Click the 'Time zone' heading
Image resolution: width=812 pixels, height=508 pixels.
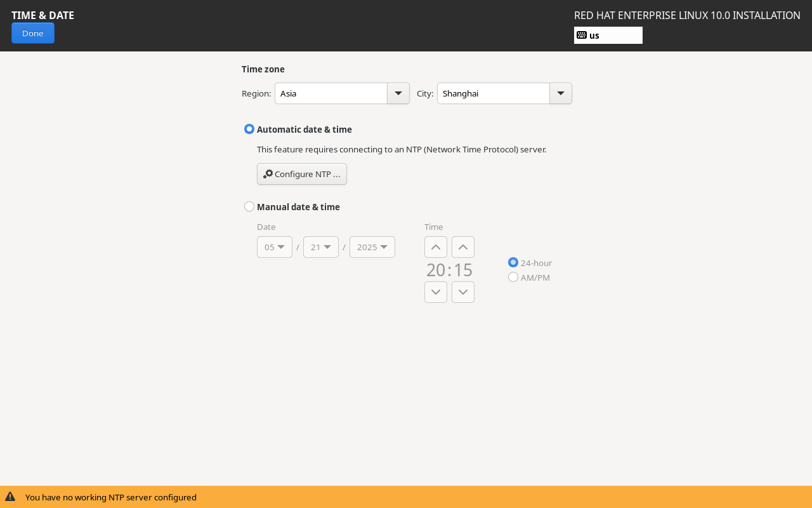click(263, 69)
